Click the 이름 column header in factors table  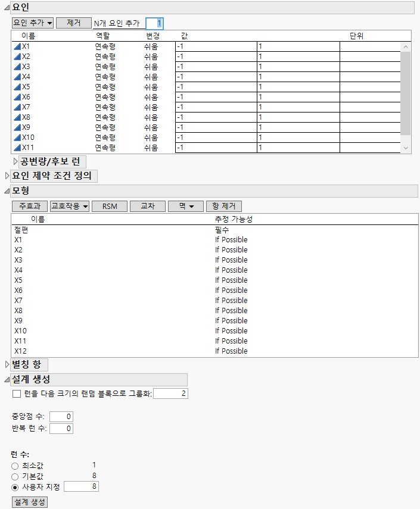pyautogui.click(x=28, y=36)
